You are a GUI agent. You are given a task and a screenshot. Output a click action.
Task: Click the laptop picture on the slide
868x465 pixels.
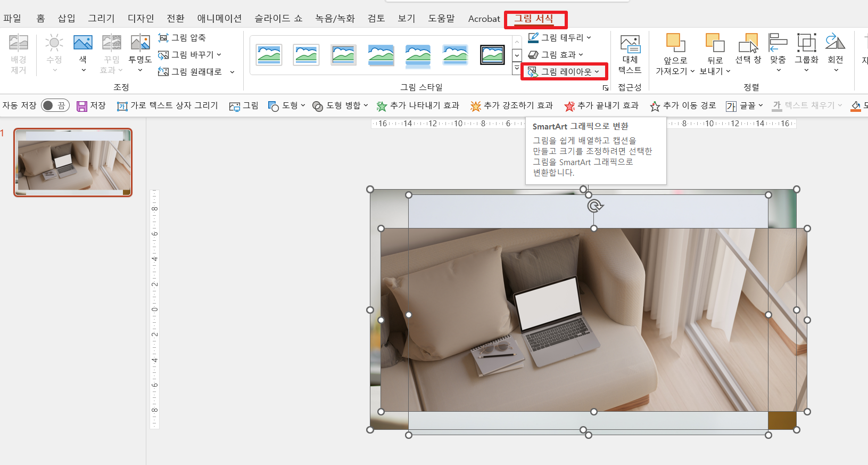(x=593, y=320)
